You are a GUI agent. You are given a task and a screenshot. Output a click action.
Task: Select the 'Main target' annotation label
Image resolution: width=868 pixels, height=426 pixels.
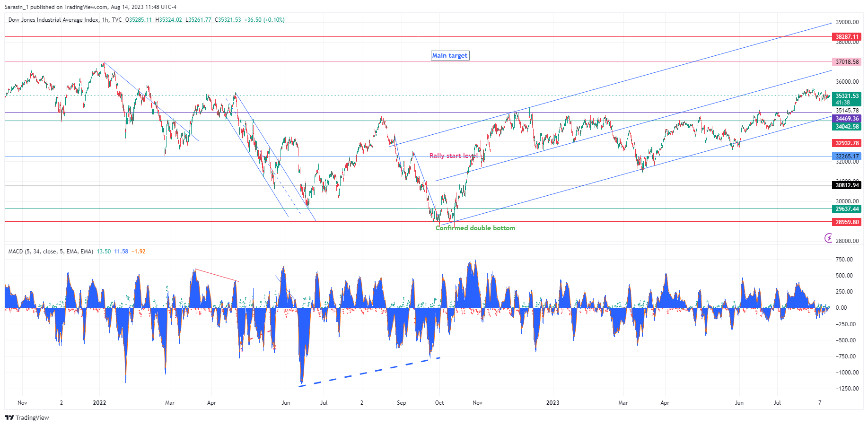click(x=450, y=56)
